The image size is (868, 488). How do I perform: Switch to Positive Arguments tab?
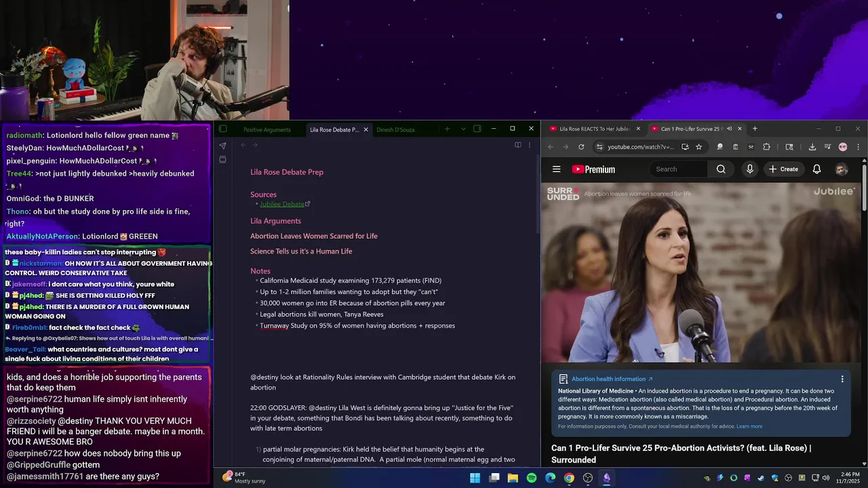tap(267, 129)
